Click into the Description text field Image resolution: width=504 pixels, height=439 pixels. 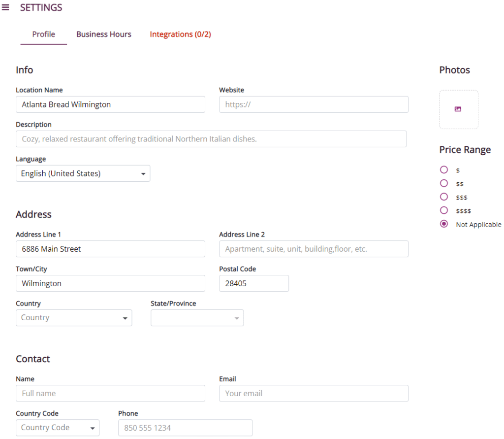click(211, 139)
